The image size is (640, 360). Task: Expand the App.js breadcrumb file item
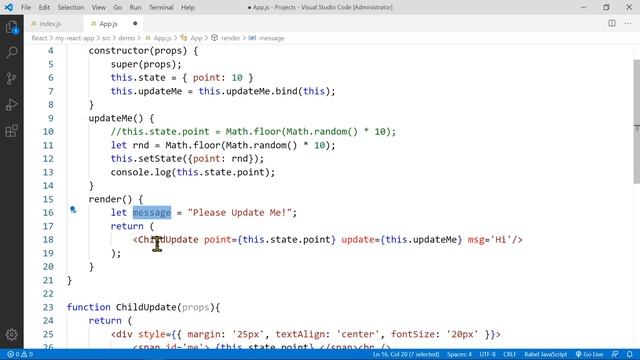coord(158,38)
